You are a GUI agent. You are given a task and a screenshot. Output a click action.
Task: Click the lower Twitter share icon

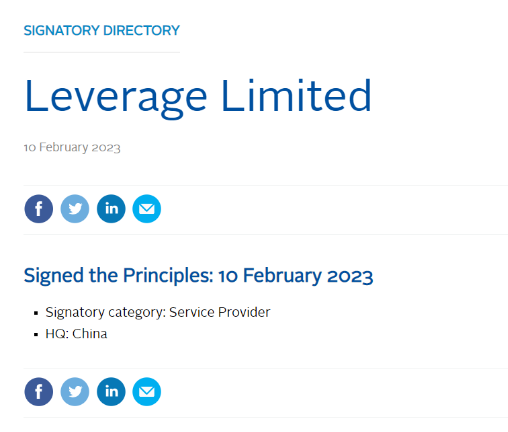click(x=75, y=392)
